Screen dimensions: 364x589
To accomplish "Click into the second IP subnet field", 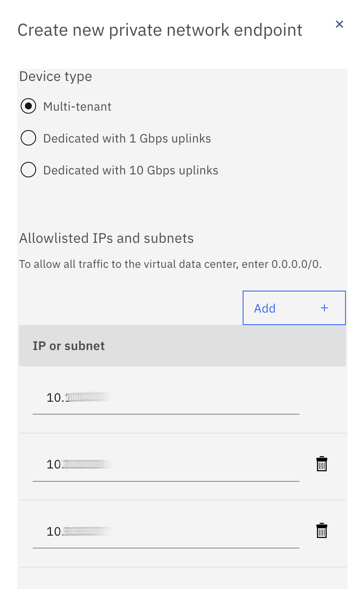I will click(166, 465).
